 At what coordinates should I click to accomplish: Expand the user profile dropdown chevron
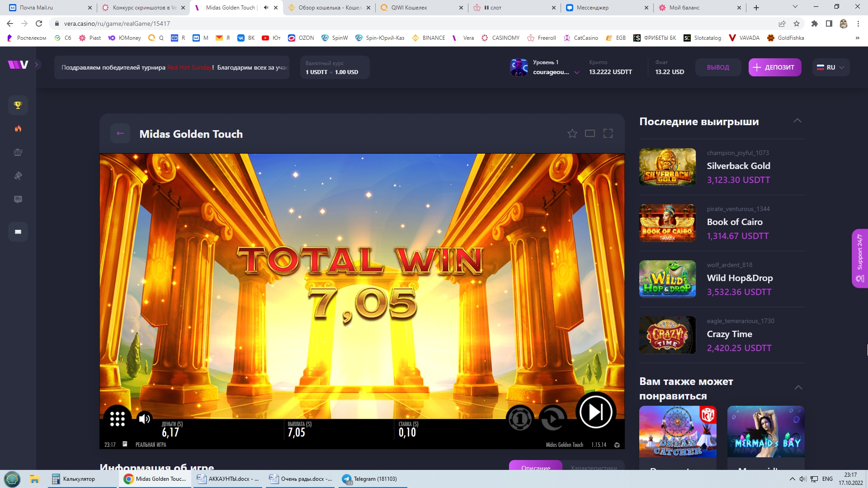coord(577,72)
